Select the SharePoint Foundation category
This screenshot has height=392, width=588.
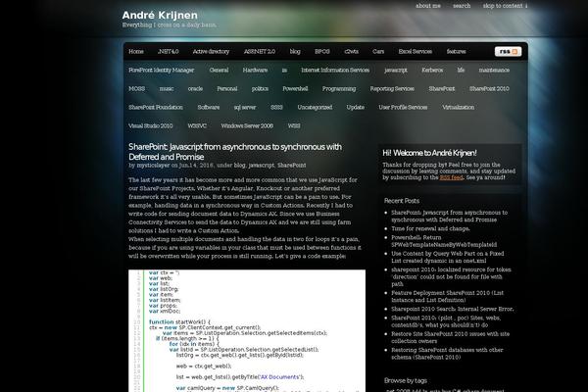[156, 107]
